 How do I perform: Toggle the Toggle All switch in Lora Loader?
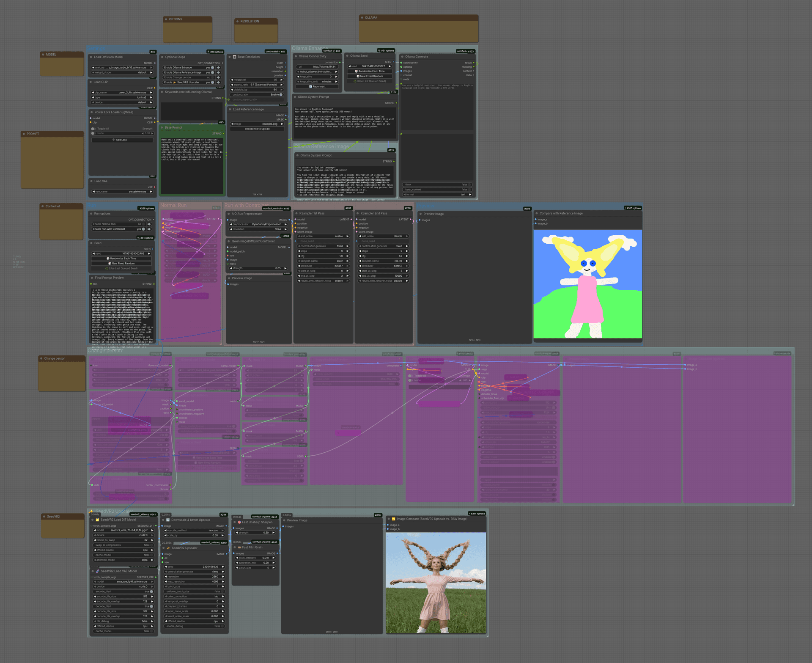pyautogui.click(x=93, y=129)
